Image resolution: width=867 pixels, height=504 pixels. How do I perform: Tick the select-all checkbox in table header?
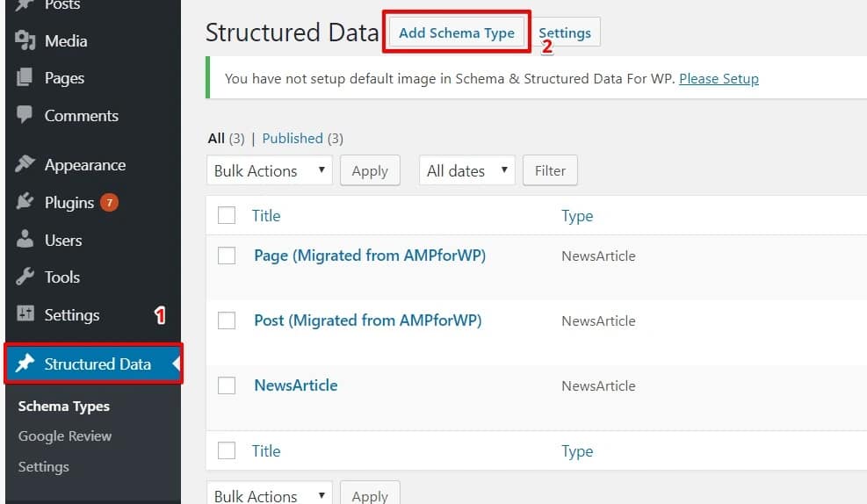coord(227,215)
